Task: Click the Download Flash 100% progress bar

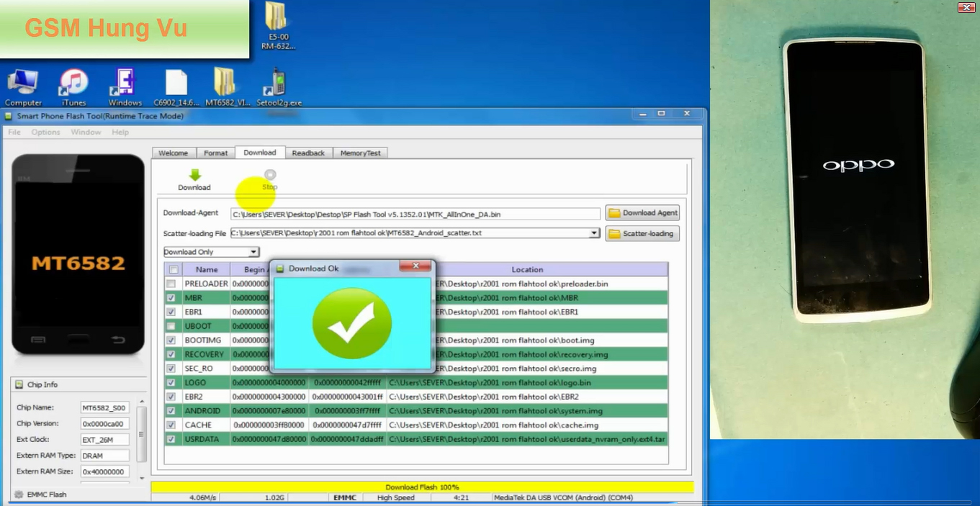Action: tap(421, 487)
